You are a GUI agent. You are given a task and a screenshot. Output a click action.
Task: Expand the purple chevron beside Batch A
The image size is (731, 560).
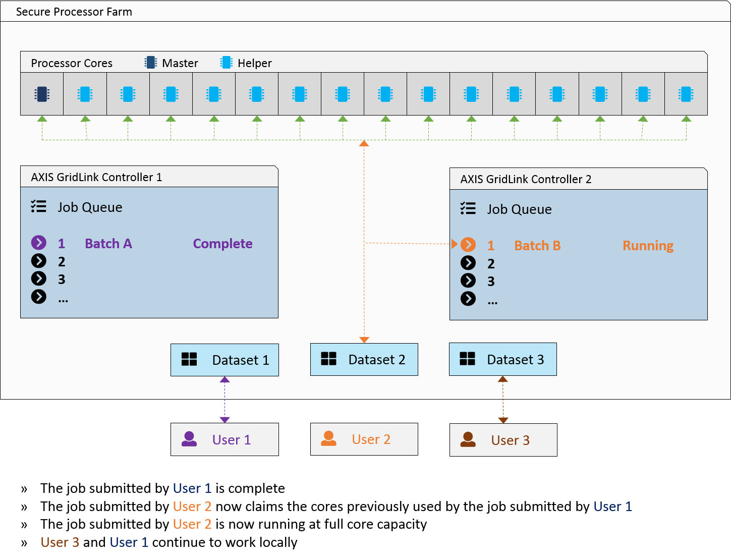(x=39, y=243)
